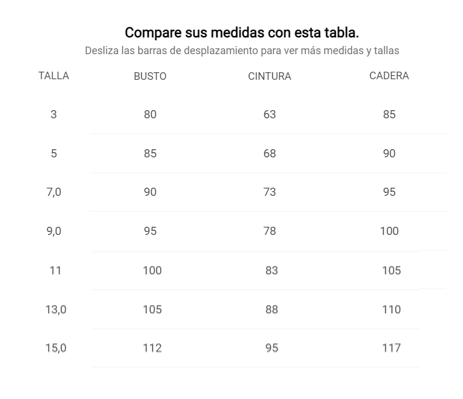This screenshot has height=399, width=463.
Task: Click the hip value 100 cell
Action: pos(389,231)
